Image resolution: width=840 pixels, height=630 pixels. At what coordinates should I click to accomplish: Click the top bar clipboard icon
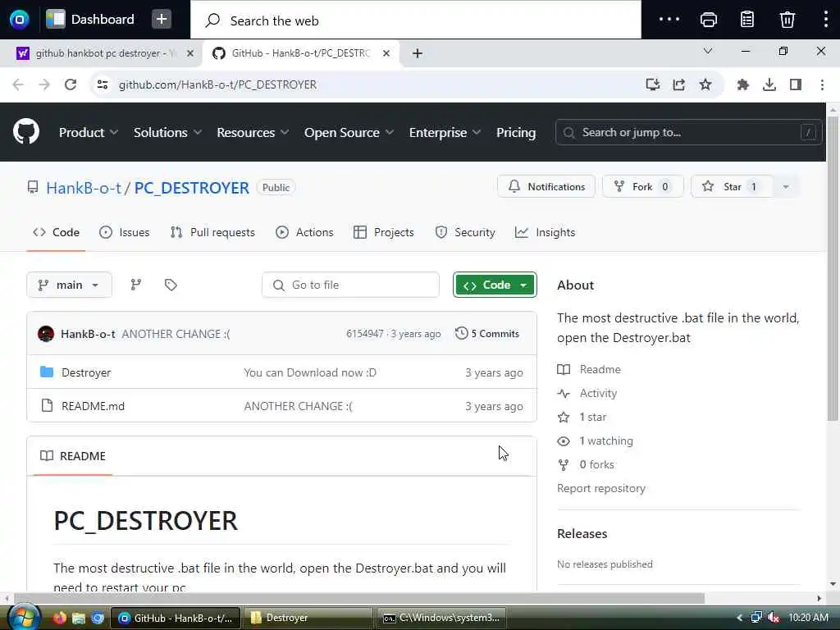pos(747,20)
